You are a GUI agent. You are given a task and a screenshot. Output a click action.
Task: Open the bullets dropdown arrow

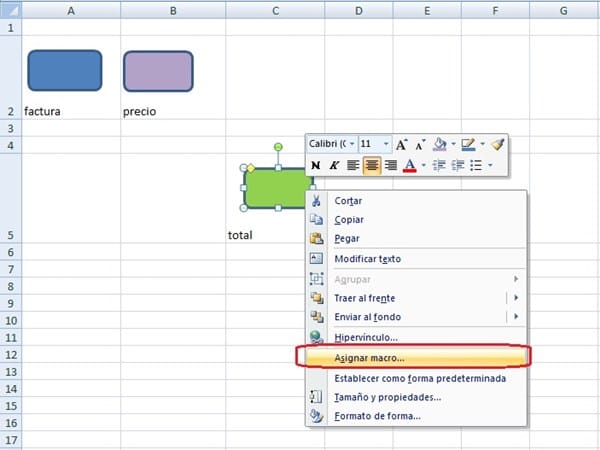490,165
